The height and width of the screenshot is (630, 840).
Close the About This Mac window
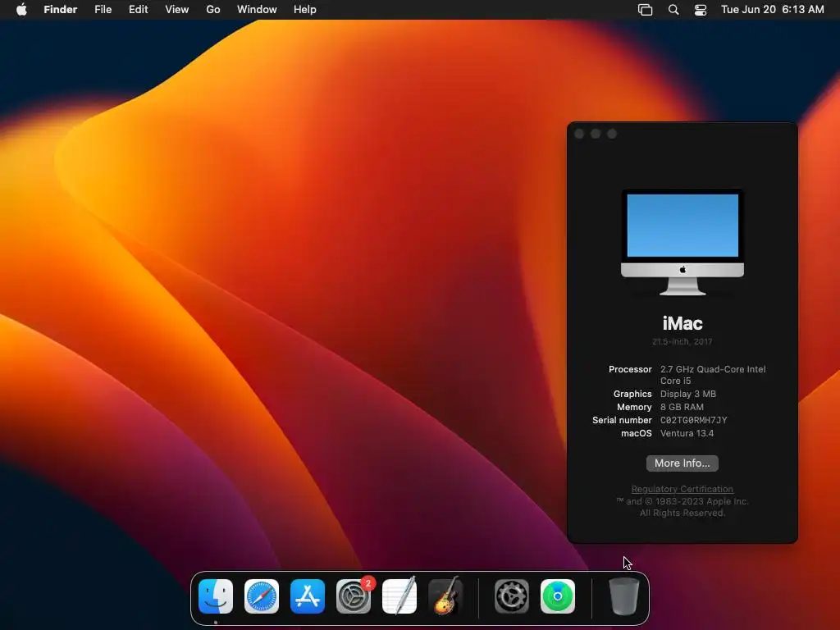[579, 134]
